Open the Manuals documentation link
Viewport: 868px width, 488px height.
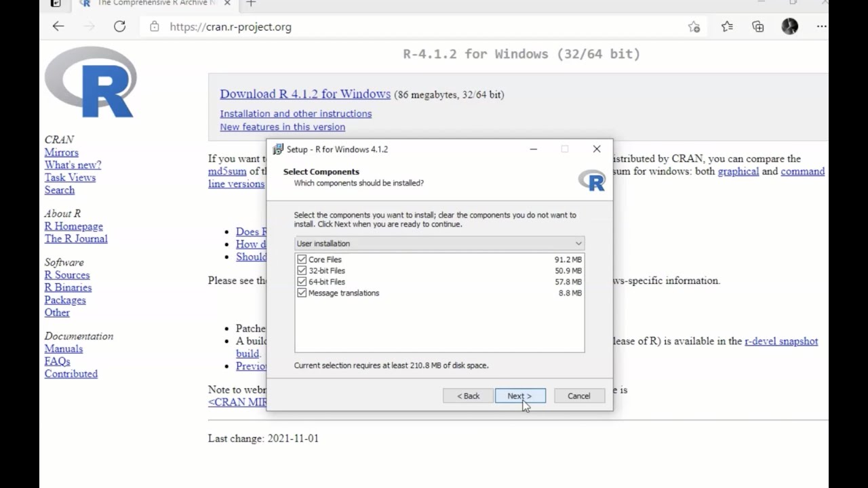[x=64, y=349]
